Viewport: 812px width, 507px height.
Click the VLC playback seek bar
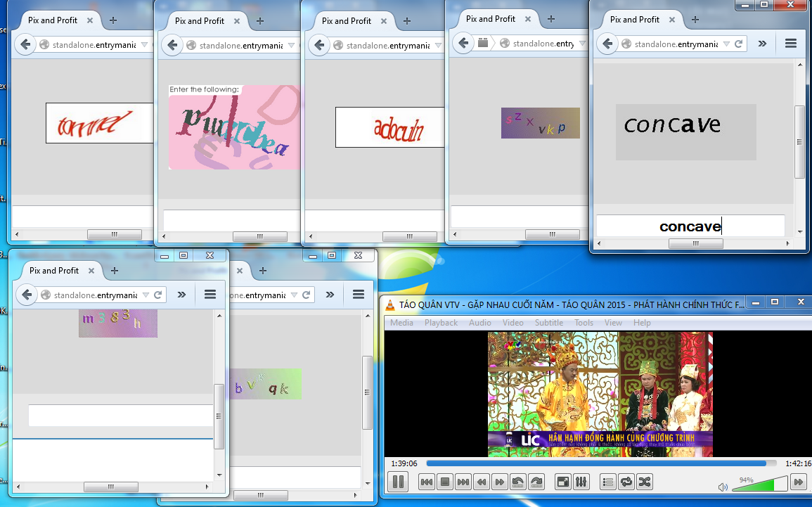point(598,463)
